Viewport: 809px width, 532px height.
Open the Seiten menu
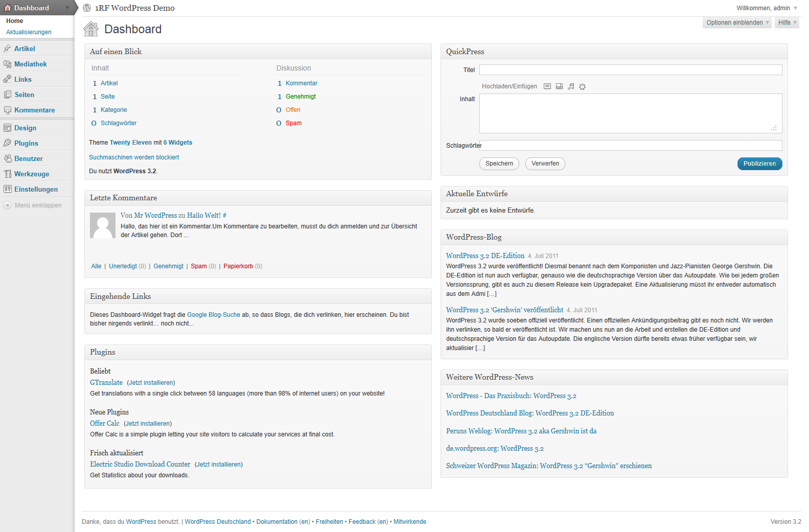point(24,95)
